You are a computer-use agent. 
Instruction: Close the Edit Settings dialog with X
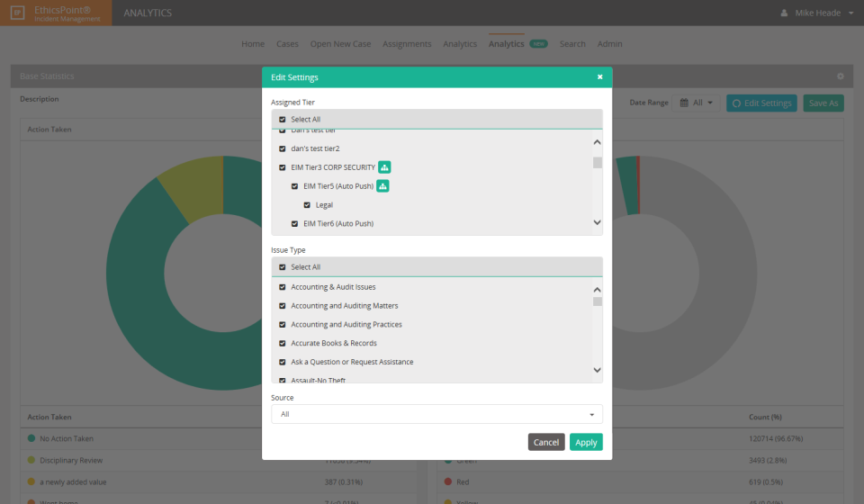tap(599, 77)
